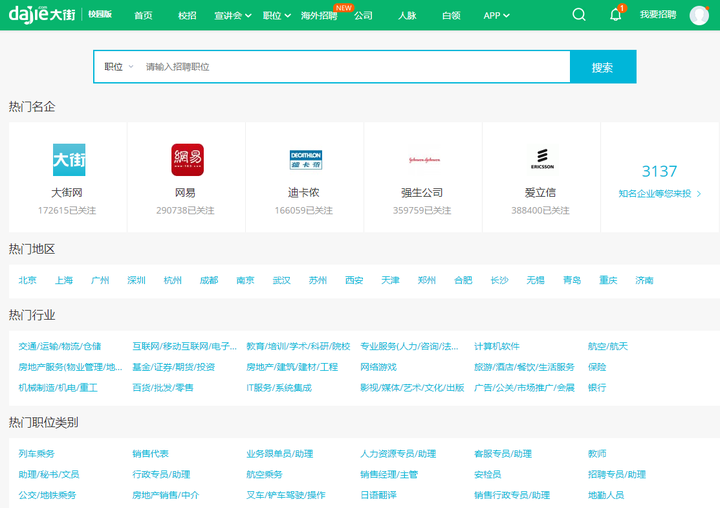Select the 西安 region link
Screen dimensions: 720x508
pos(354,280)
